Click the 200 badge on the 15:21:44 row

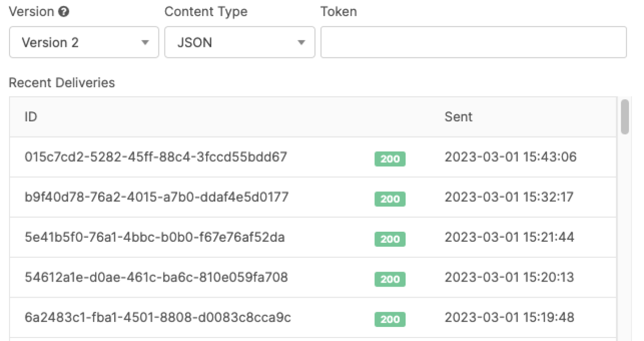(390, 239)
